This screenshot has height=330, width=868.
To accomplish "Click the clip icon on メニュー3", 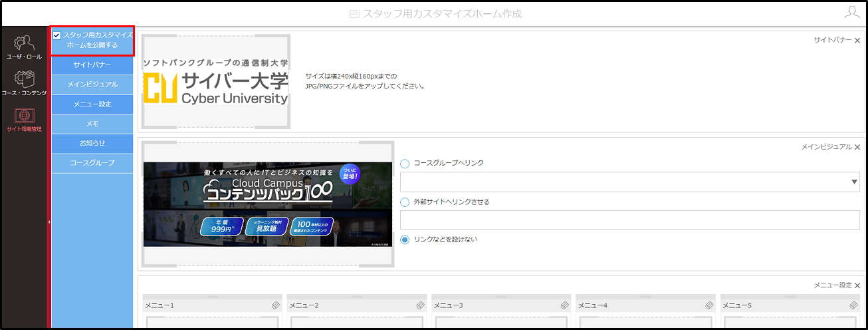I will pyautogui.click(x=565, y=305).
